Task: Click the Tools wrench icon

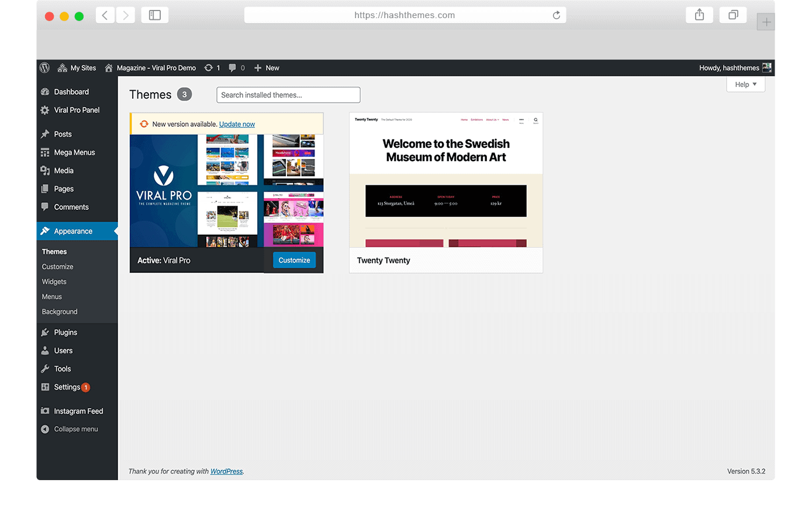Action: (45, 369)
